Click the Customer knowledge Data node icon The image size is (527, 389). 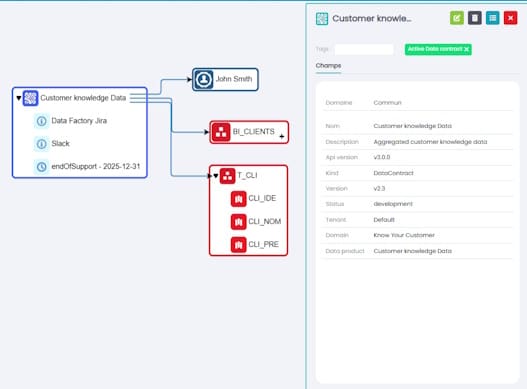30,98
